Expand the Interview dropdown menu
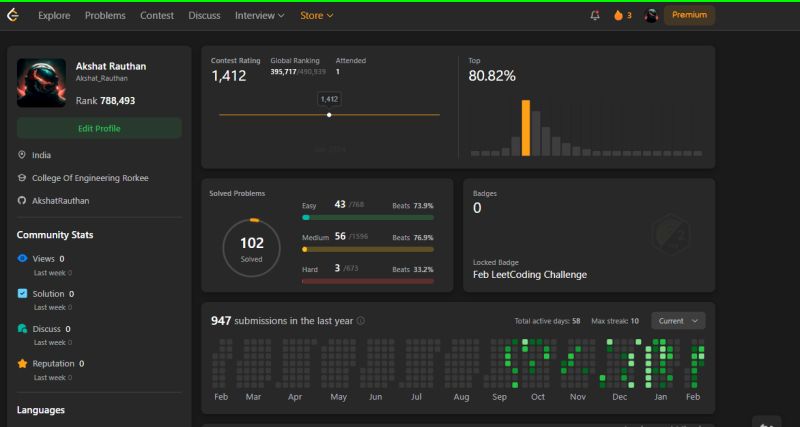 tap(259, 15)
